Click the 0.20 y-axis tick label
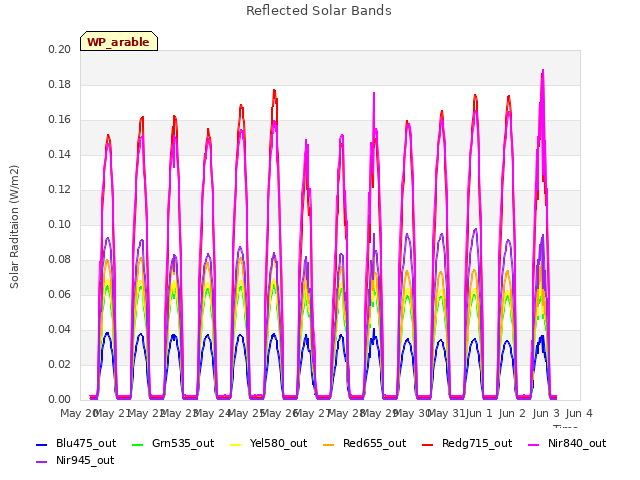The image size is (640, 480). [60, 49]
